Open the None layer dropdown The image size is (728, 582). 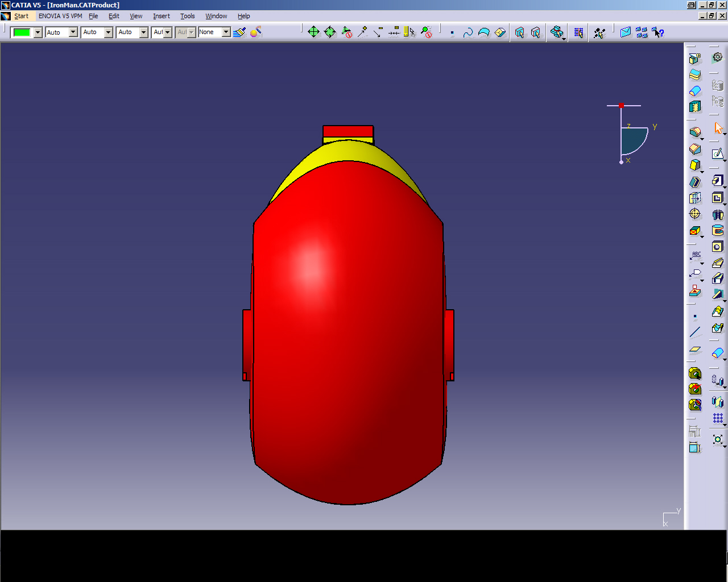[x=226, y=32]
